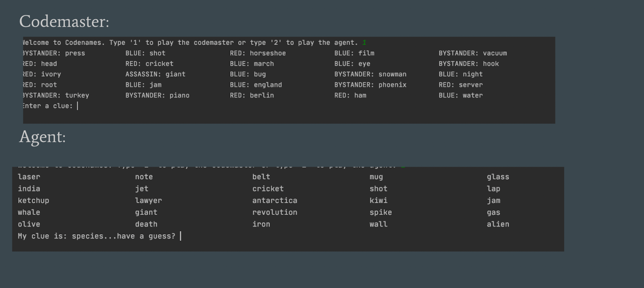Click the 'BYSTANDER: piano' entry
This screenshot has height=288, width=644.
tap(157, 95)
